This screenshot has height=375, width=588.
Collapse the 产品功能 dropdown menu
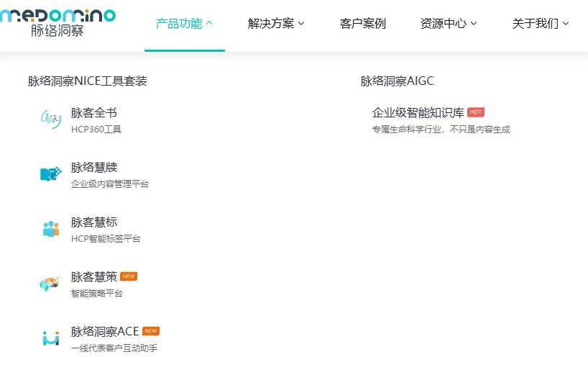coord(184,24)
